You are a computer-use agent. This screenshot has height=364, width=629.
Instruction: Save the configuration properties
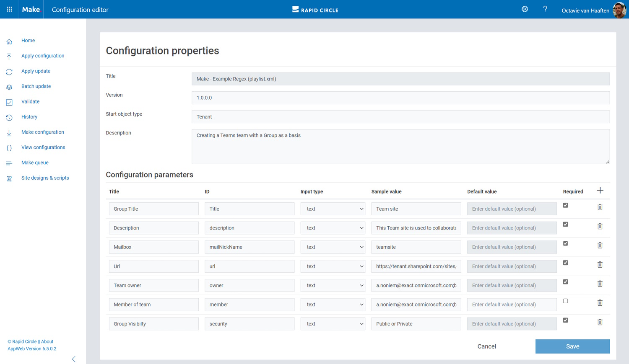[x=572, y=346]
